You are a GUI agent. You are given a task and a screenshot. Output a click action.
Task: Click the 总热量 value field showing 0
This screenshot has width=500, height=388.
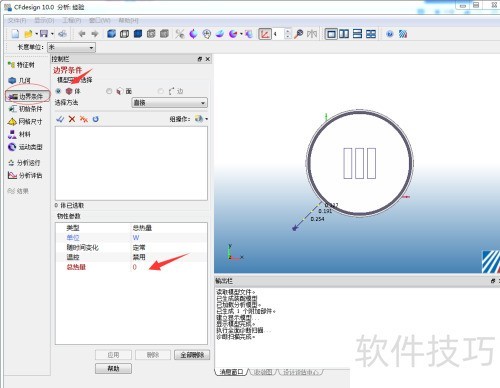click(x=169, y=267)
